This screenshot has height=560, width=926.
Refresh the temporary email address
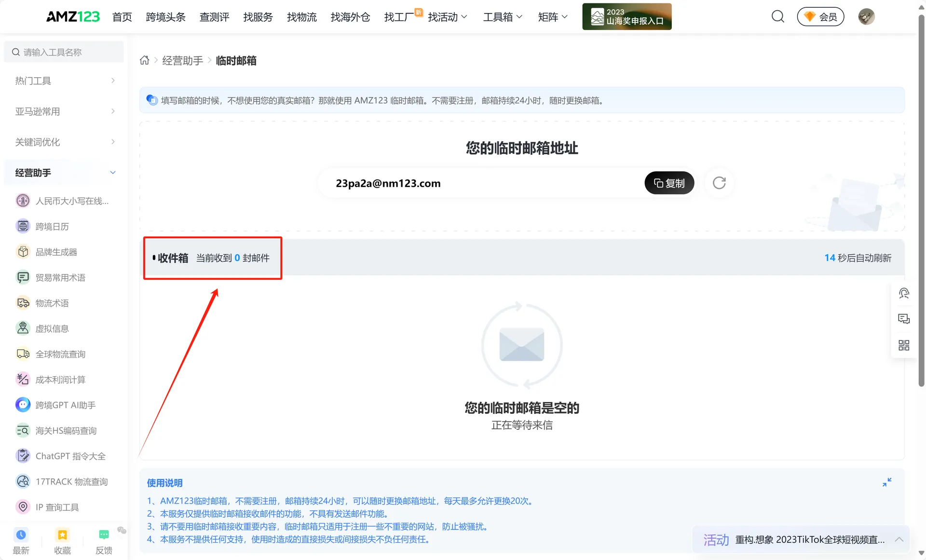pos(719,183)
